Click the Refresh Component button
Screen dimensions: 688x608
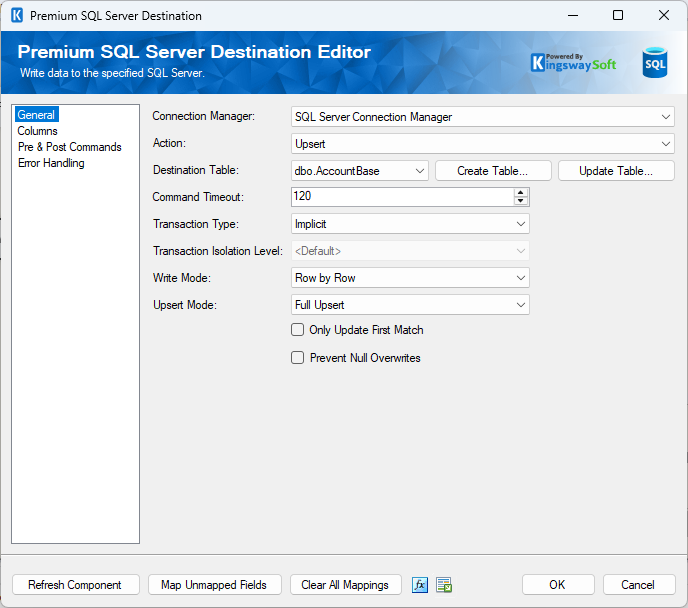(x=75, y=585)
